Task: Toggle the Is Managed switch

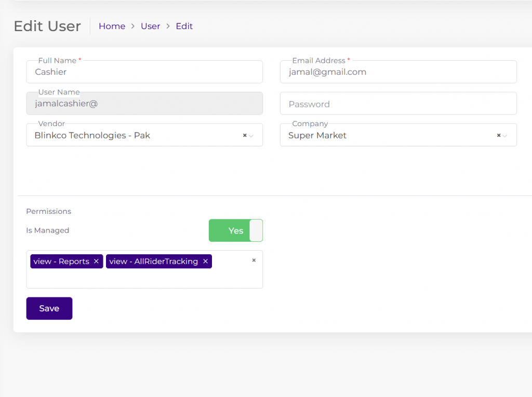Action: (235, 230)
